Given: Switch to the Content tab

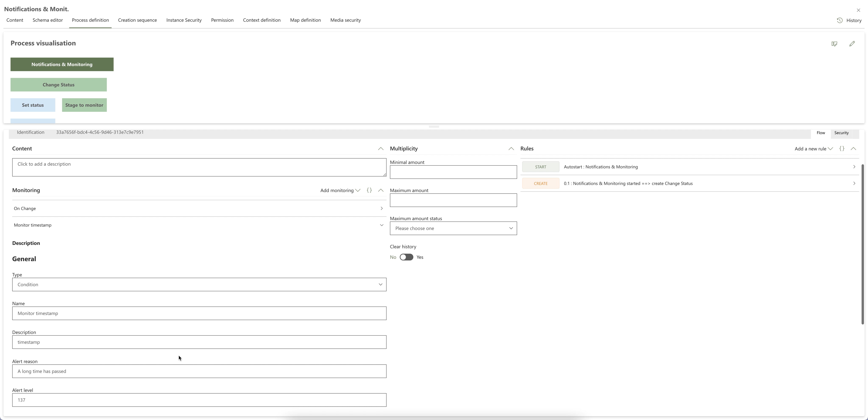Looking at the screenshot, I should click(15, 20).
